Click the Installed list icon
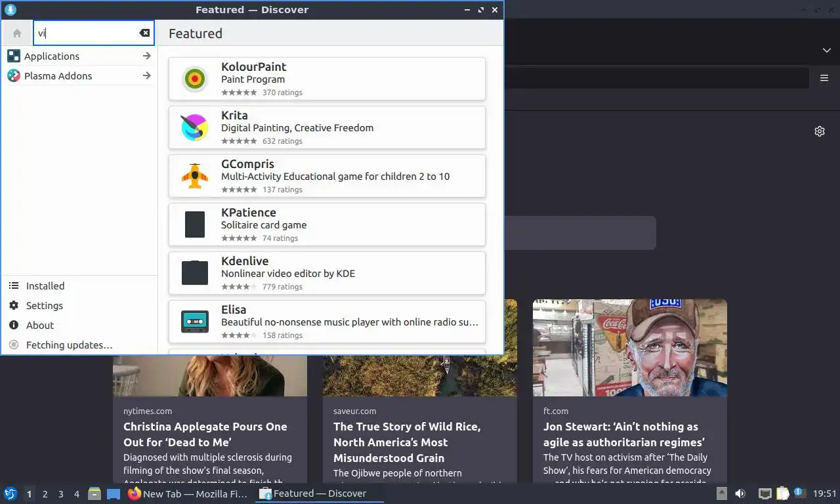The image size is (840, 504). [14, 286]
